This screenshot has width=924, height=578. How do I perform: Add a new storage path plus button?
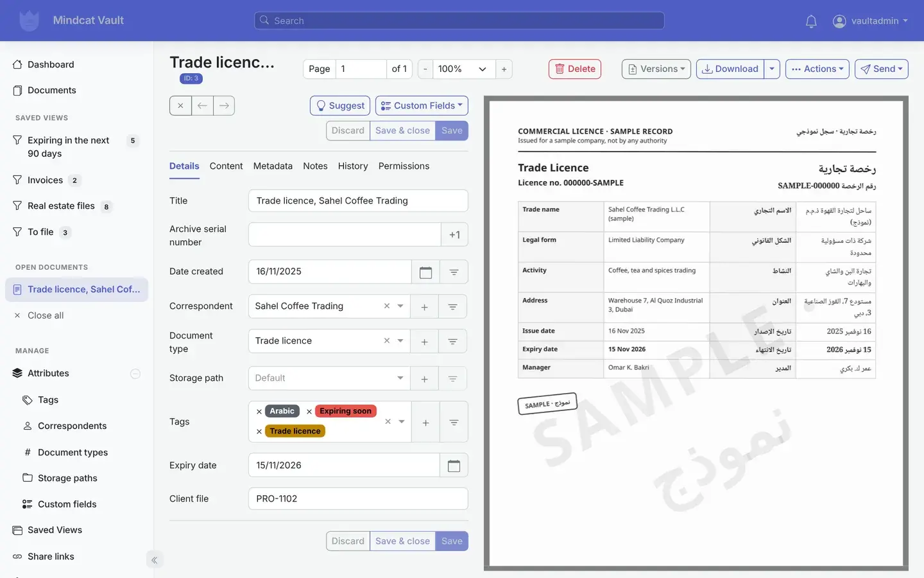pyautogui.click(x=424, y=379)
